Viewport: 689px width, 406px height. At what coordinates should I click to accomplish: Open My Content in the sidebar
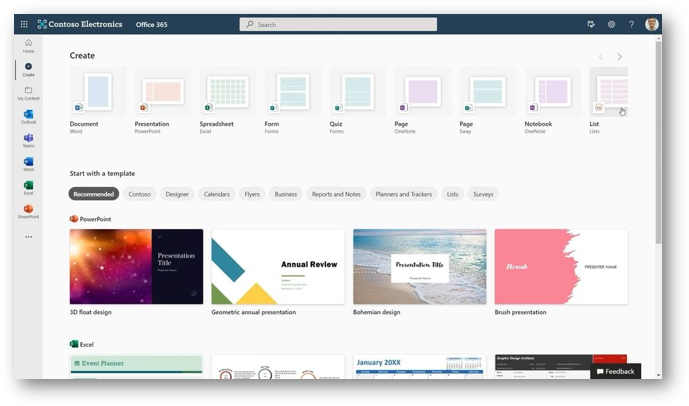(x=29, y=93)
